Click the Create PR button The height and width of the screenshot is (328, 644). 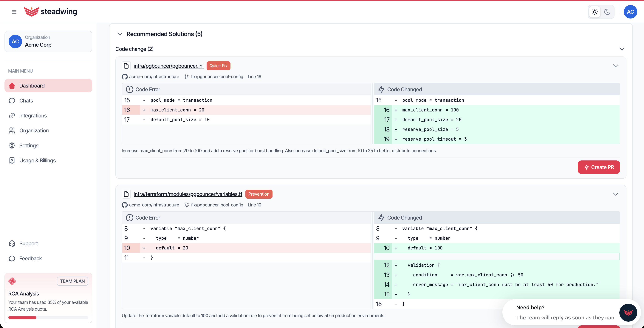coord(599,167)
